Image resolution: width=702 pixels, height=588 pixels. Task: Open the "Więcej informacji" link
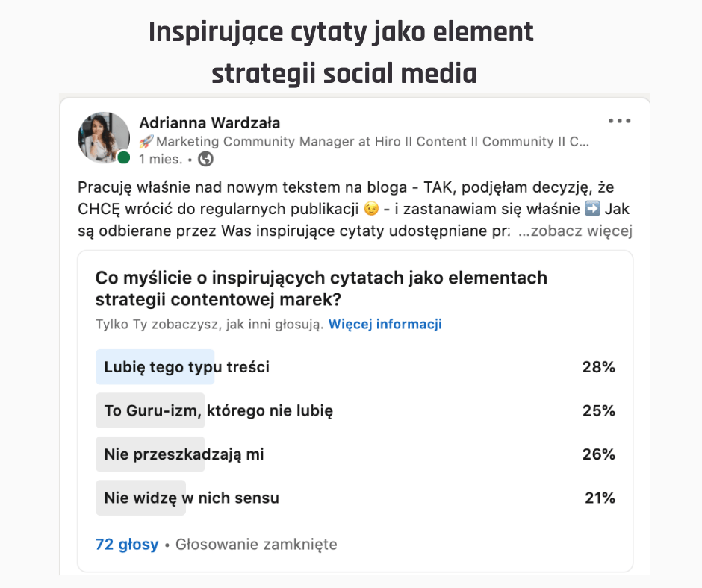coord(385,324)
